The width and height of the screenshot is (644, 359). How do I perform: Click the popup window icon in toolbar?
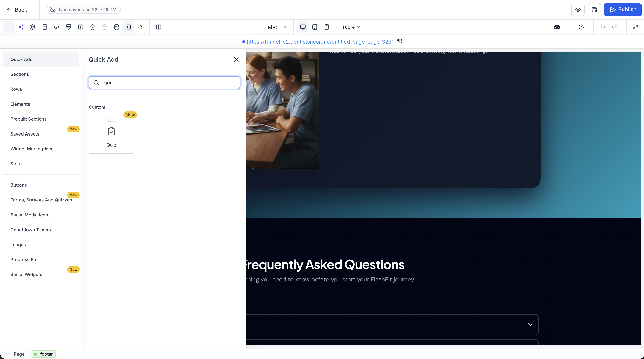click(x=104, y=27)
